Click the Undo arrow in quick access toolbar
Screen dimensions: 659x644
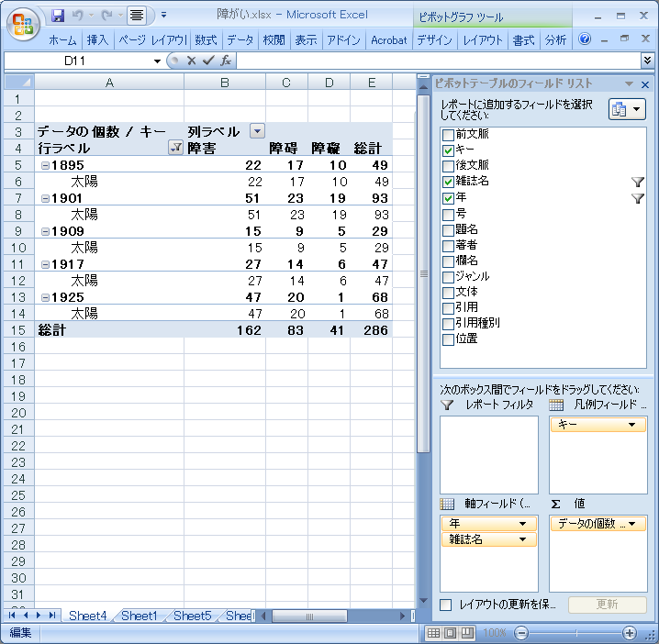click(x=78, y=16)
